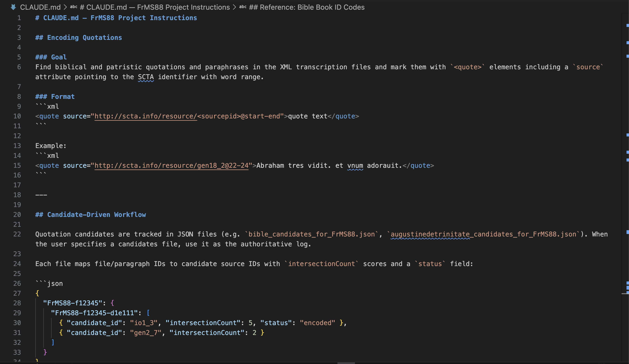The width and height of the screenshot is (629, 364).
Task: Click the `<quote>` inline code on line 6
Action: 467,67
